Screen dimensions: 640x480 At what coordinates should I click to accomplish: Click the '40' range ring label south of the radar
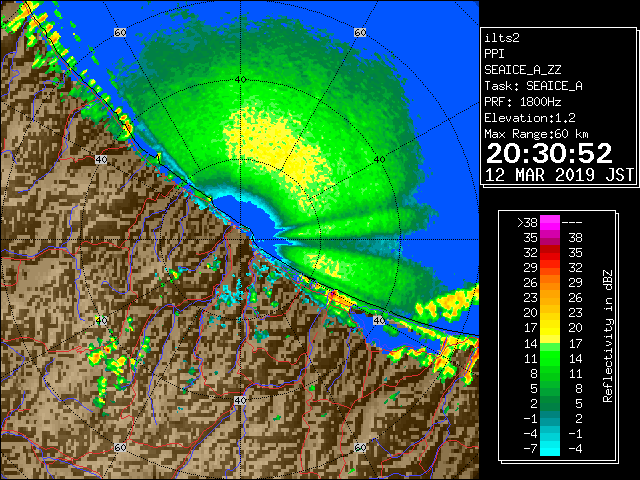click(x=240, y=400)
